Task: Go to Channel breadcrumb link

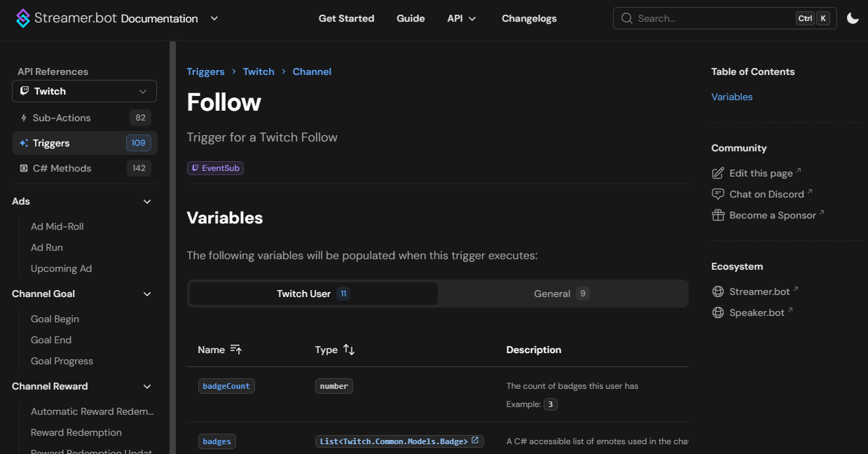Action: click(312, 71)
